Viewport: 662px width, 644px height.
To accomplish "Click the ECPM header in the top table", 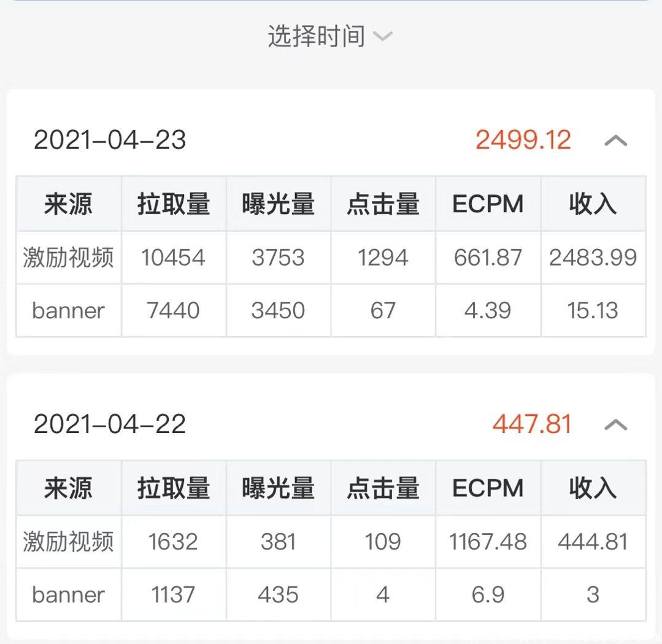I will [488, 204].
